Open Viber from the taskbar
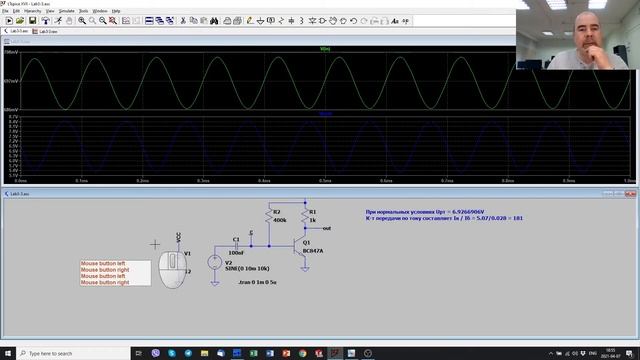The image size is (640, 360). coord(156,353)
